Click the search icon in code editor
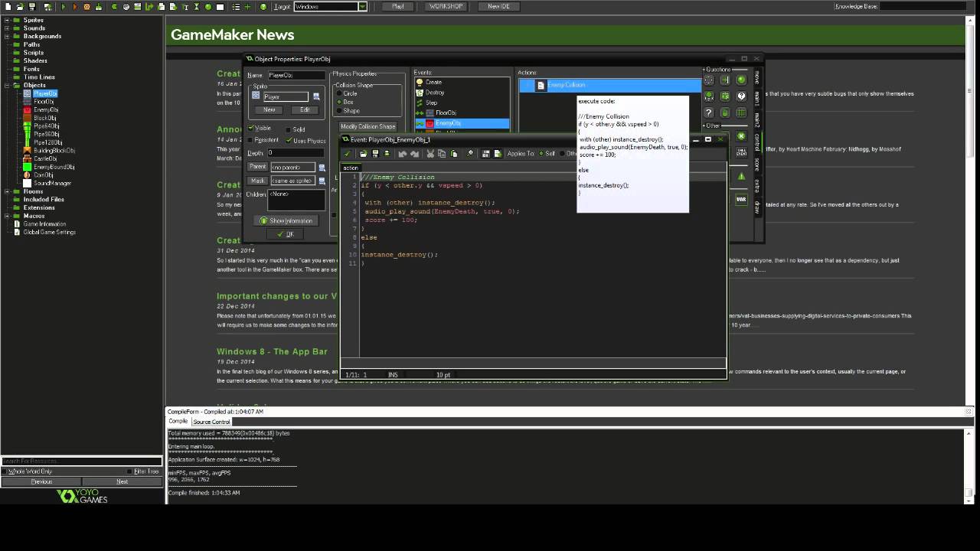 coord(470,154)
